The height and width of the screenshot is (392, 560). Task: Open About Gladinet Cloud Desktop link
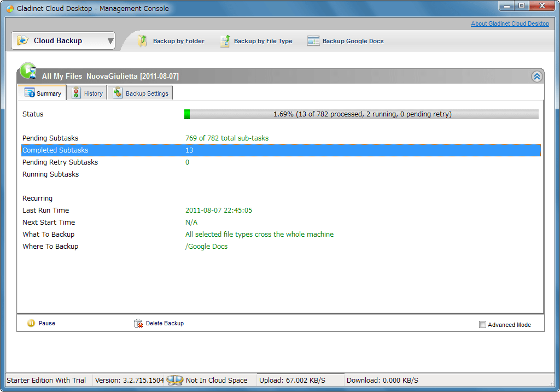pyautogui.click(x=510, y=24)
